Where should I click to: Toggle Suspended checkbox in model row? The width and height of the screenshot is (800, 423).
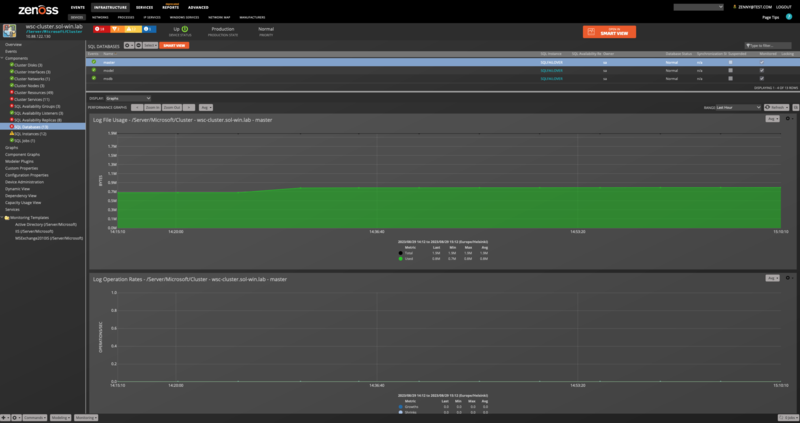731,70
